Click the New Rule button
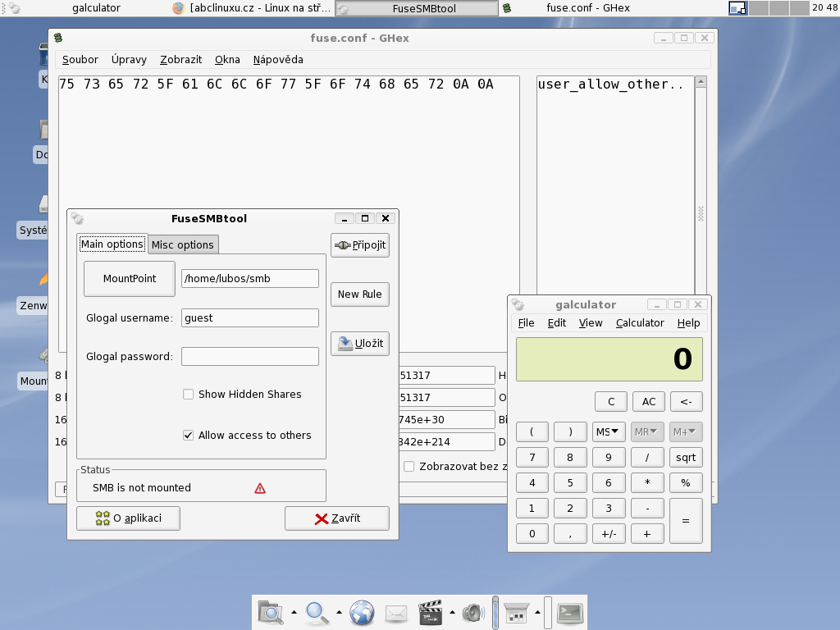The image size is (840, 630). coord(360,294)
